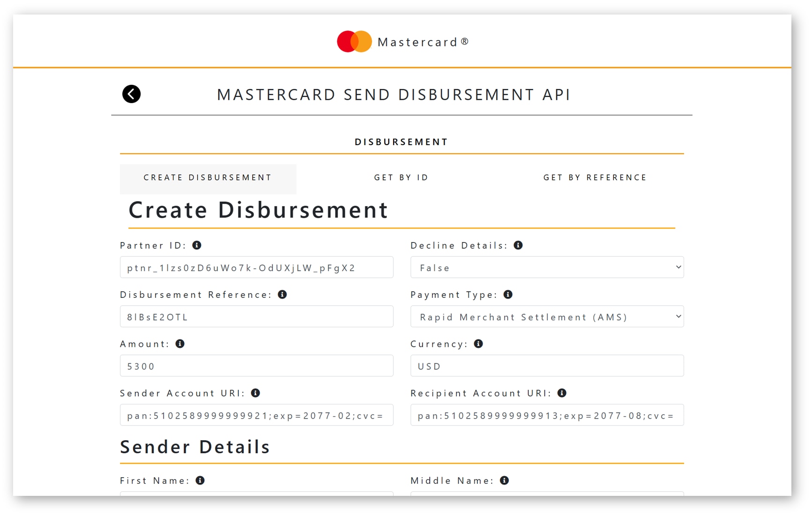View the Disbursement Reference info icon
This screenshot has width=812, height=516.
(x=283, y=295)
